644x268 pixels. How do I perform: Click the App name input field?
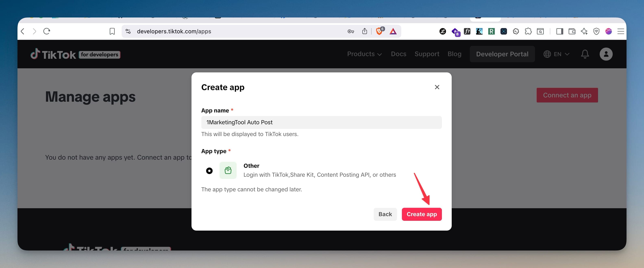(x=322, y=122)
